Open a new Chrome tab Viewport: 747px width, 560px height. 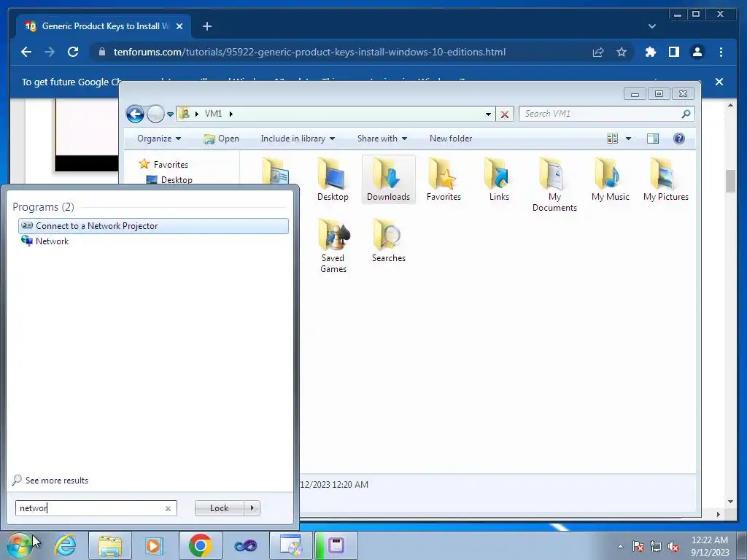[206, 26]
